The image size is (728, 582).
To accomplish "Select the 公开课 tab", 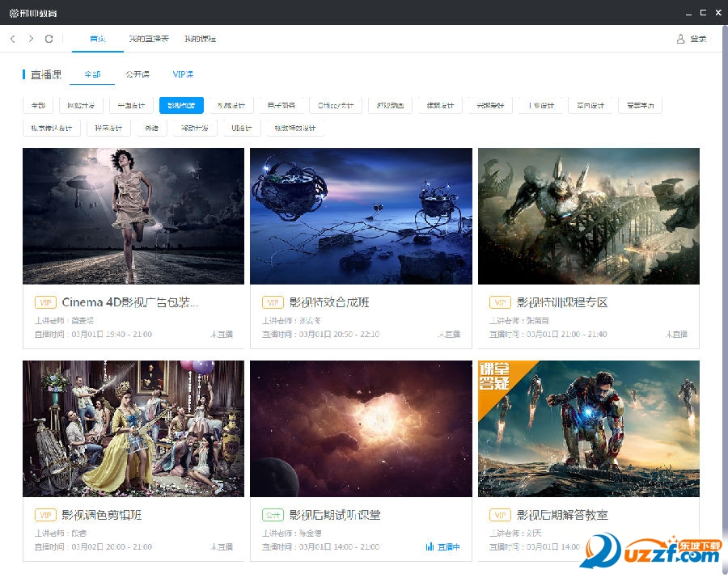I will 138,74.
